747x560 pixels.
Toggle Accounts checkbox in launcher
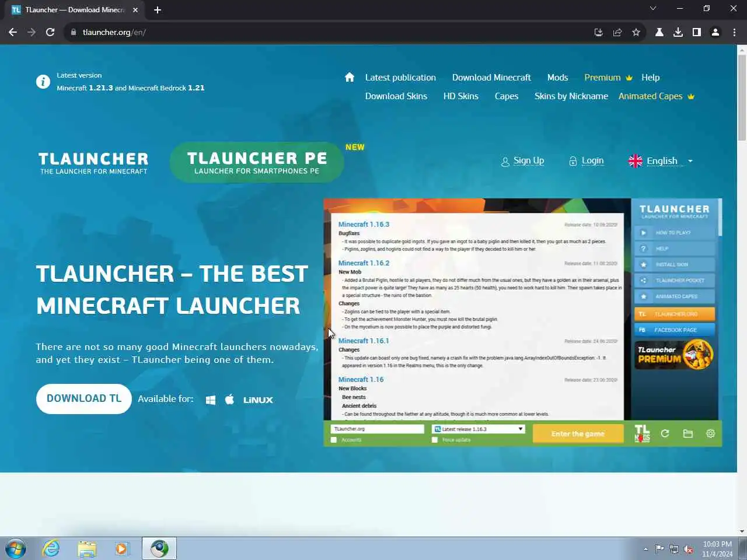click(334, 440)
